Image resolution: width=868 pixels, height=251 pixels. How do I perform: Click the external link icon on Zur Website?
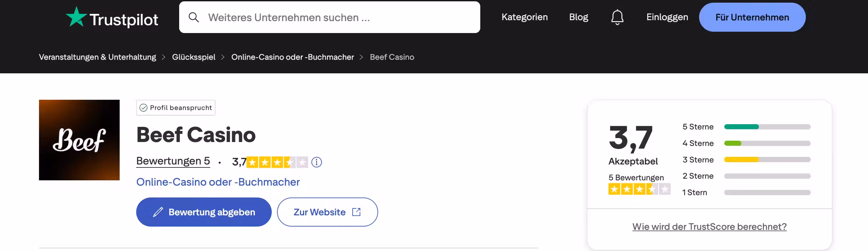(x=356, y=212)
